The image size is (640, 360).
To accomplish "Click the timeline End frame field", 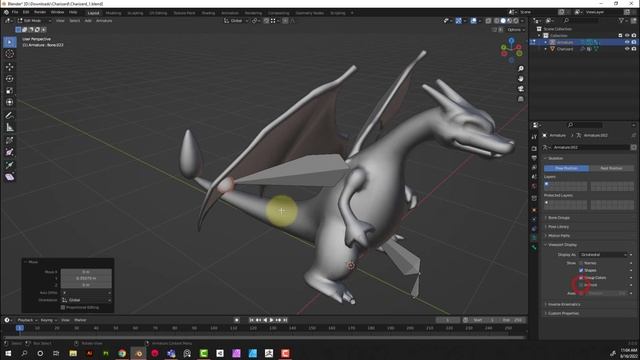I will (513, 320).
